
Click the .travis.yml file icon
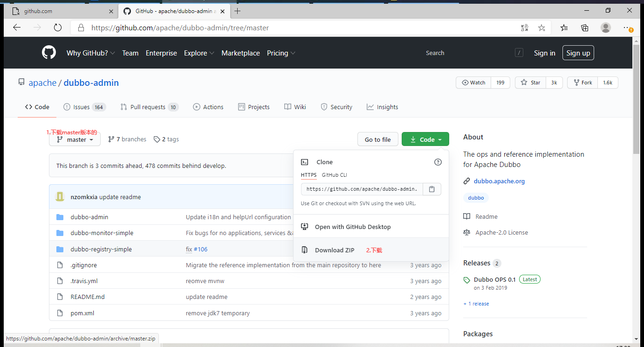(x=60, y=281)
